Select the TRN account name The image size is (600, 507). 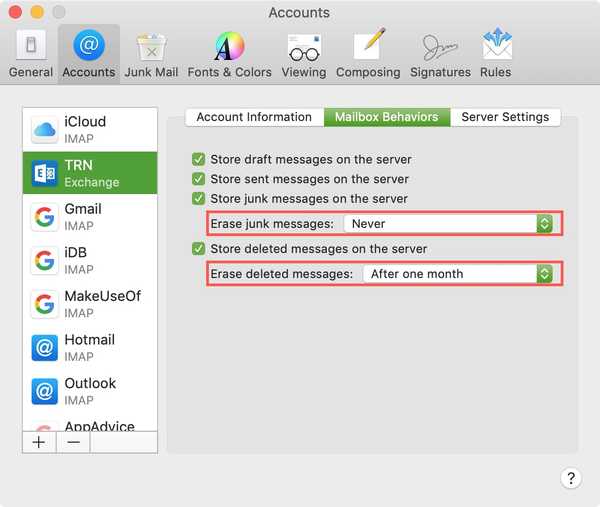[x=78, y=165]
